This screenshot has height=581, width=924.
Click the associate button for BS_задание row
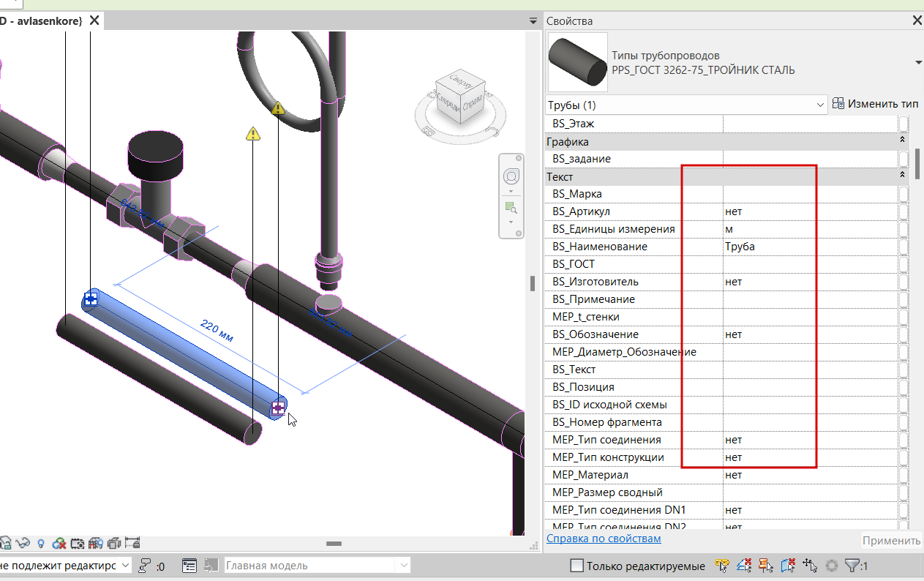pyautogui.click(x=904, y=159)
